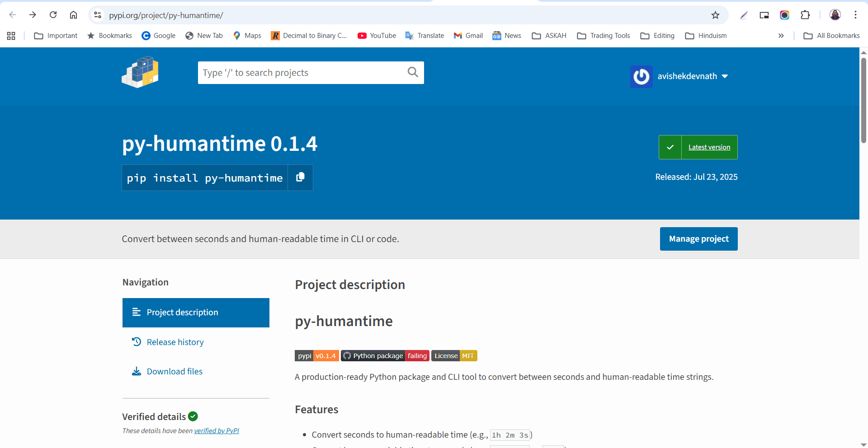Image resolution: width=868 pixels, height=448 pixels.
Task: Select Project description in navigation
Action: (182, 312)
